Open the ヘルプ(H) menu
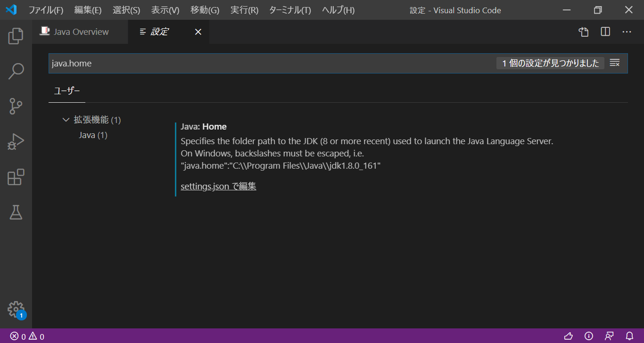This screenshot has width=644, height=343. [338, 10]
